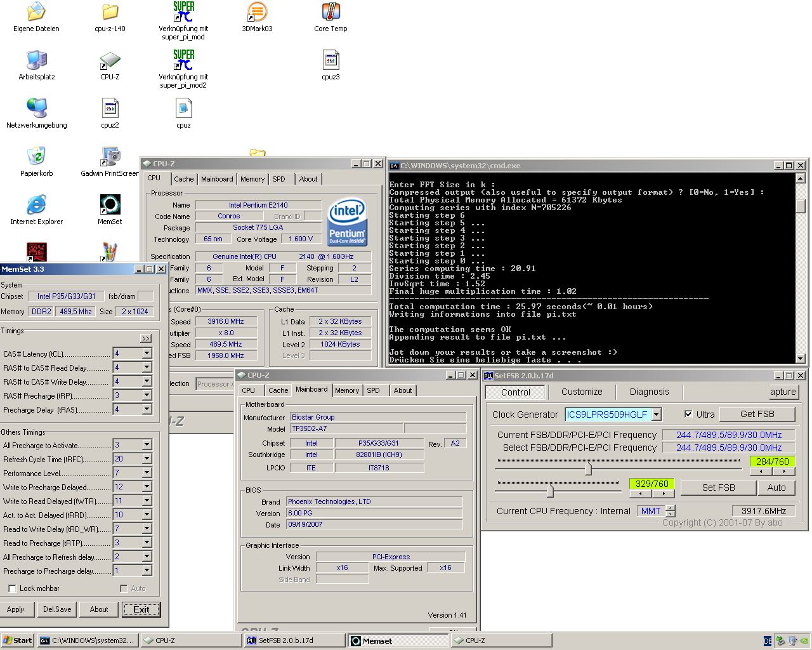Click the Intel Pentium logo in CPU-Z
This screenshot has width=812, height=650.
point(347,222)
